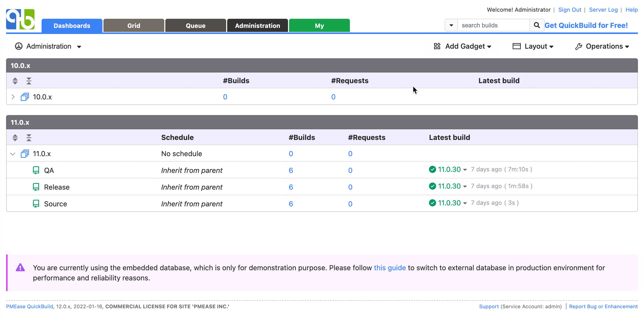
Task: Open Source latest build 11.0.30
Action: (449, 203)
